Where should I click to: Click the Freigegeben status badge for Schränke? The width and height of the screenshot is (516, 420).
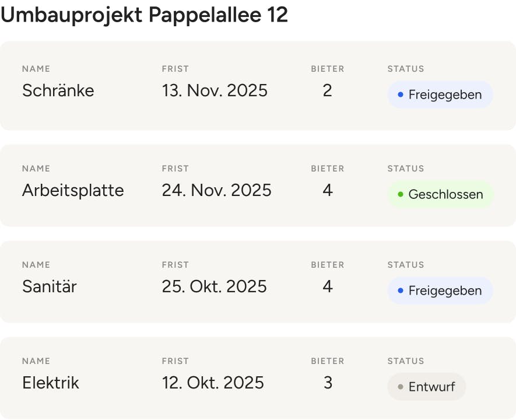[x=440, y=95]
